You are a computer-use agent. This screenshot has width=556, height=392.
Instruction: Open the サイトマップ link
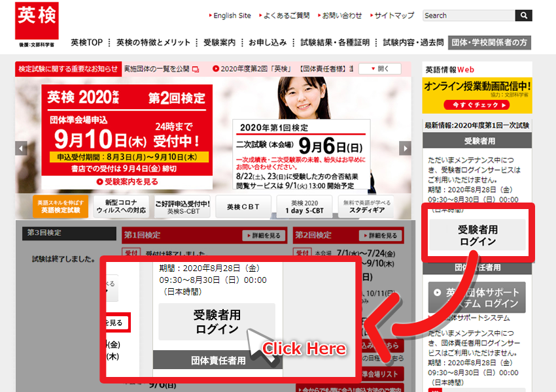[394, 16]
